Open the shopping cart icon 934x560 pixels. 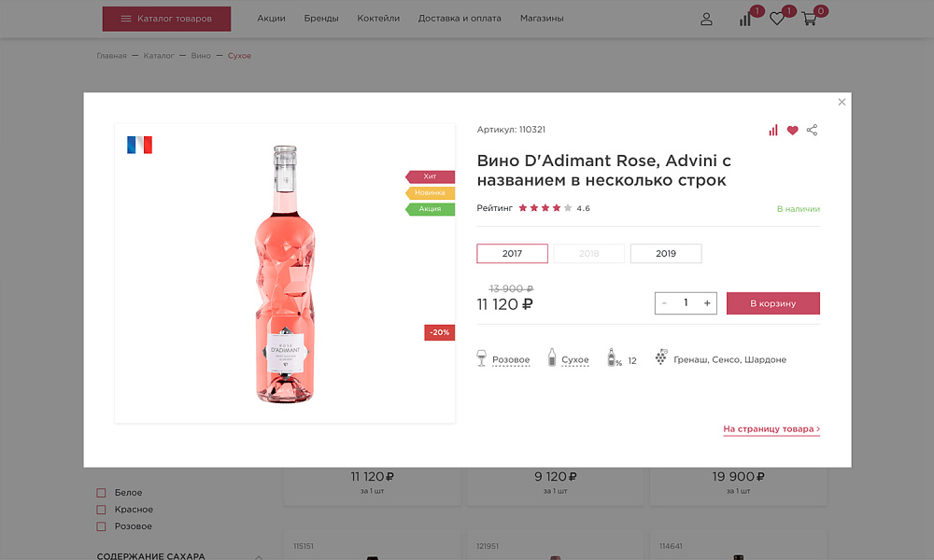[809, 20]
